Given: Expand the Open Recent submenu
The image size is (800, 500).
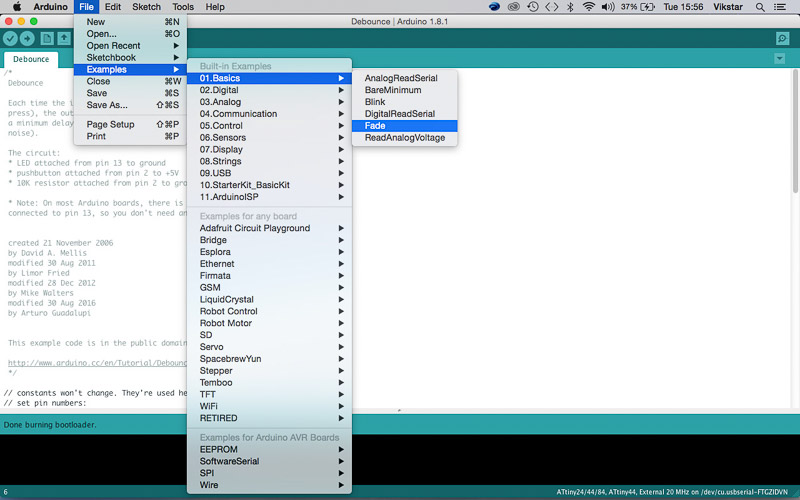Looking at the screenshot, I should [130, 45].
